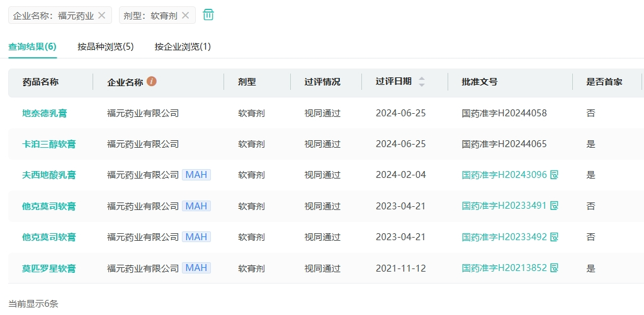Viewport: 644px width, 315px height.
Task: Sort the table by 过评日期
Action: (x=422, y=82)
